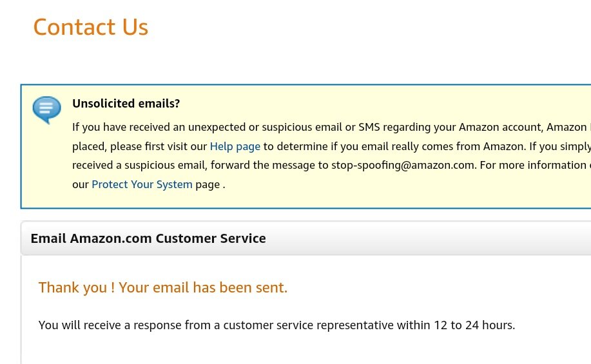Click the Thank you! Your email has been sent message
This screenshot has width=591, height=364.
pos(163,287)
